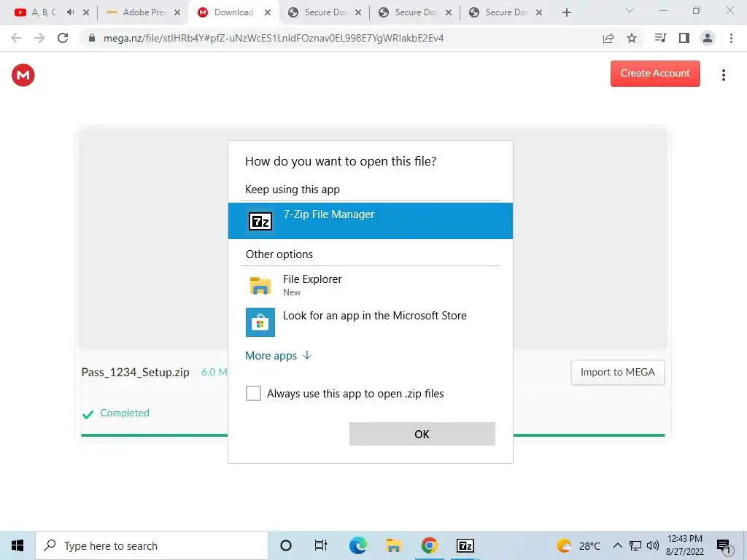
Task: Click the Pass_1234_Setup.zip file name
Action: click(135, 373)
